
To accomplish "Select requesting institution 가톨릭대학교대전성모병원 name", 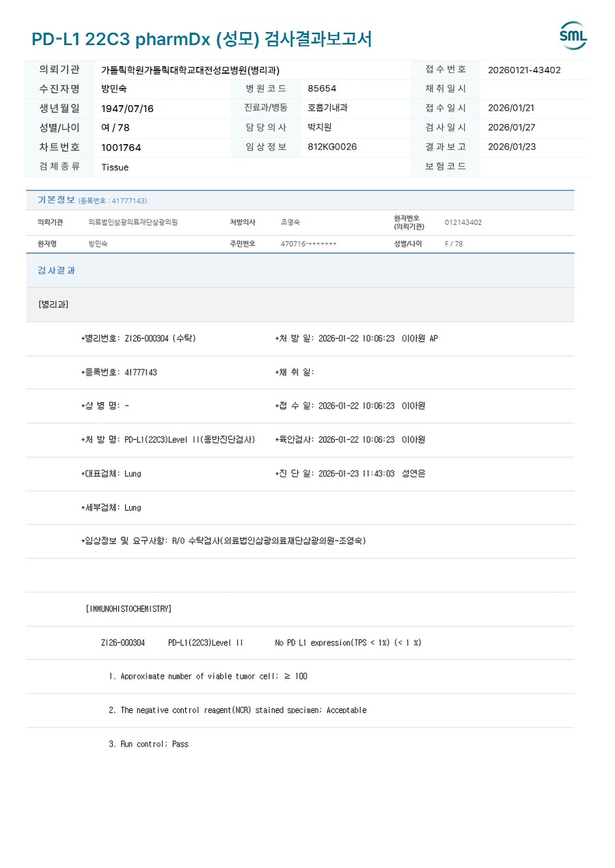I will tap(190, 70).
